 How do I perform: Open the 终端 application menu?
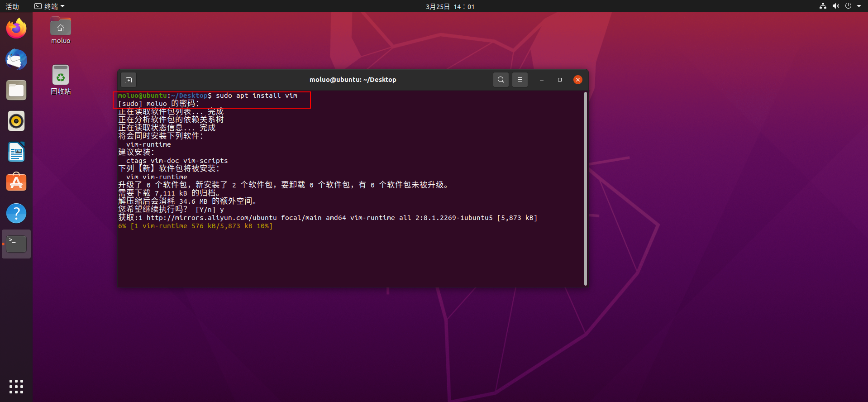click(x=50, y=6)
